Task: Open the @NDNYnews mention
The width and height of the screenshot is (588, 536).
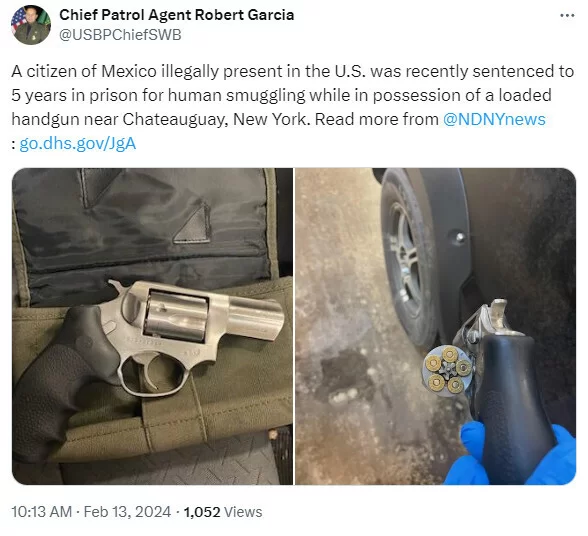Action: point(494,119)
